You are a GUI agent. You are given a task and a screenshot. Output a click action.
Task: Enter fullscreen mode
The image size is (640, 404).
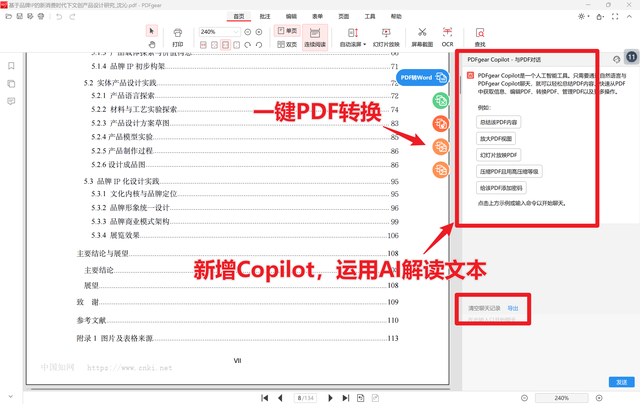pyautogui.click(x=615, y=16)
